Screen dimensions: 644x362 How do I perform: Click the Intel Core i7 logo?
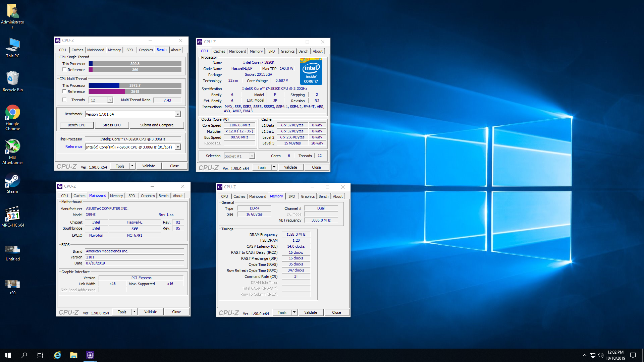tap(311, 71)
